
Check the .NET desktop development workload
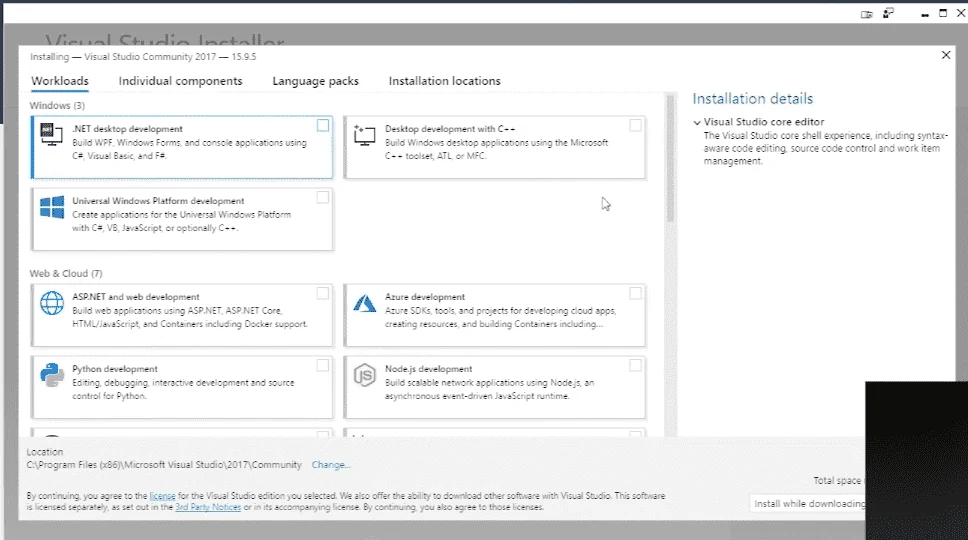tap(323, 125)
